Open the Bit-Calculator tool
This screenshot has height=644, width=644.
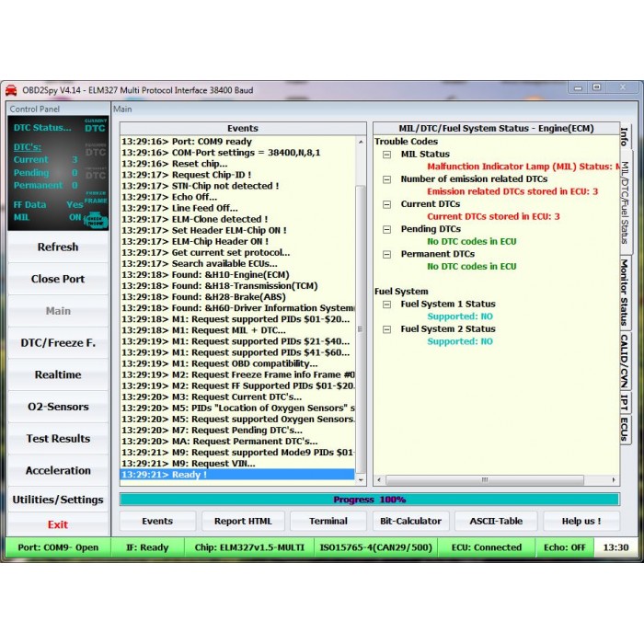(x=411, y=521)
